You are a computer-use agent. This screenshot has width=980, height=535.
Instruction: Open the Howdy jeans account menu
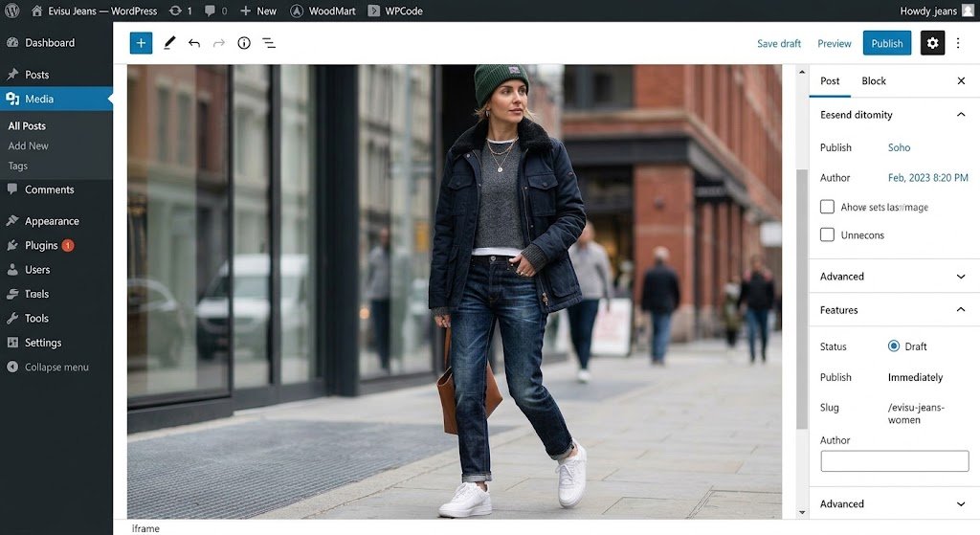pyautogui.click(x=928, y=11)
